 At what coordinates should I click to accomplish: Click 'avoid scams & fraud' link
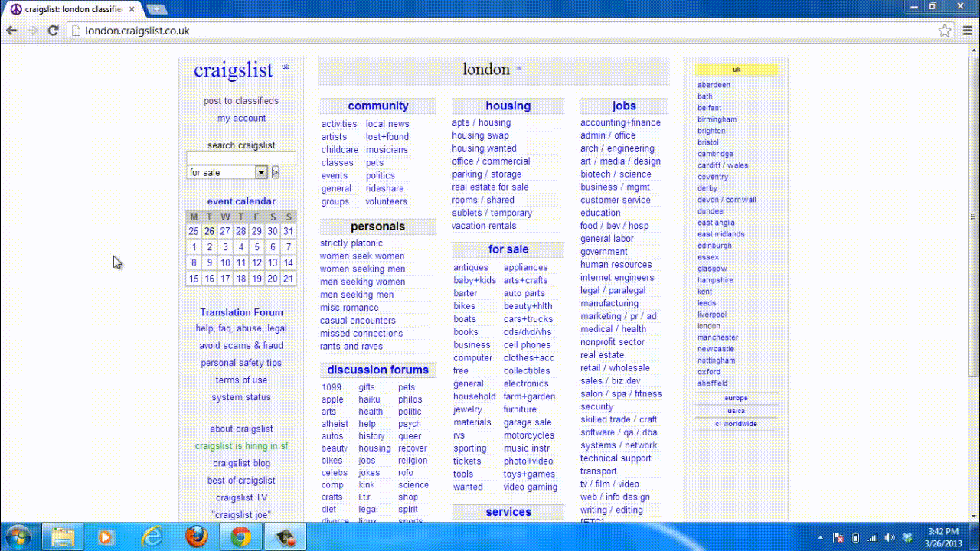click(x=241, y=346)
